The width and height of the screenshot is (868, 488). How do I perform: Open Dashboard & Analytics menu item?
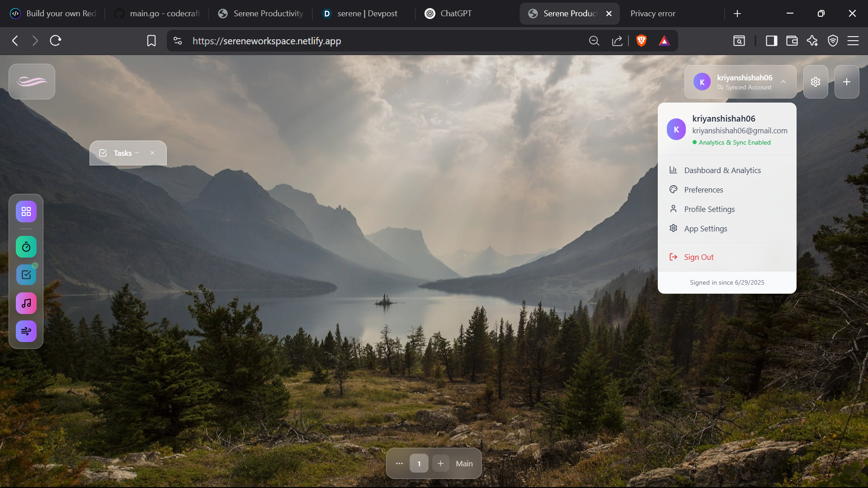(722, 170)
